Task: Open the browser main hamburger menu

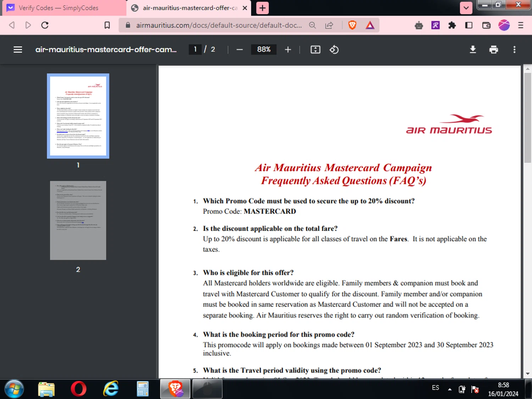Action: [521, 25]
